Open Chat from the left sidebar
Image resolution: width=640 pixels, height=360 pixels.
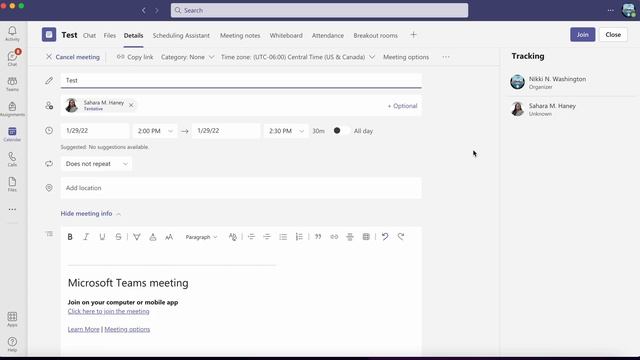[12, 58]
